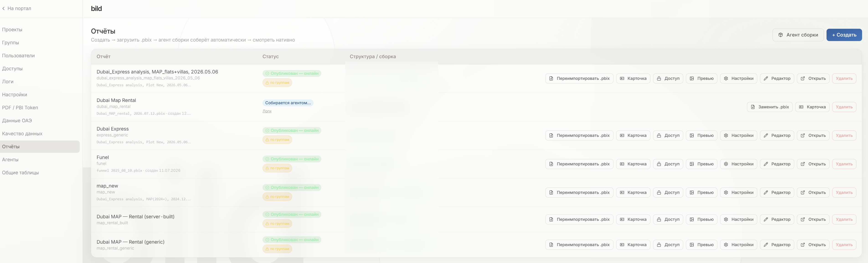This screenshot has width=868, height=263.
Task: Open Общие таблицы in sidebar
Action: [20, 173]
